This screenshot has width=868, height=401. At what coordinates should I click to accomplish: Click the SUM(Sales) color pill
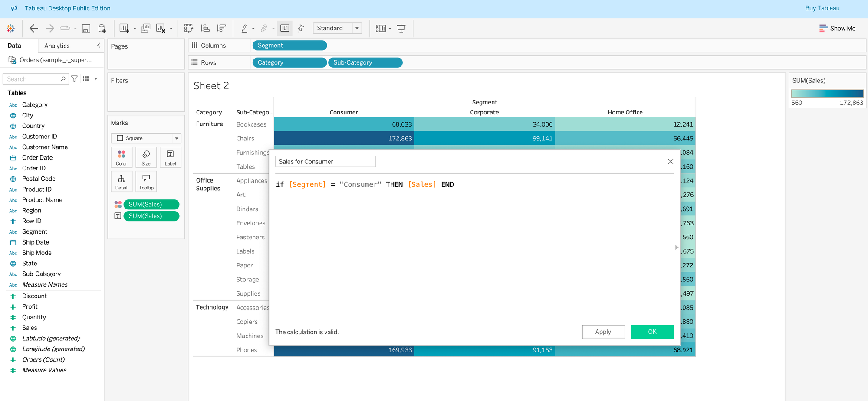151,204
